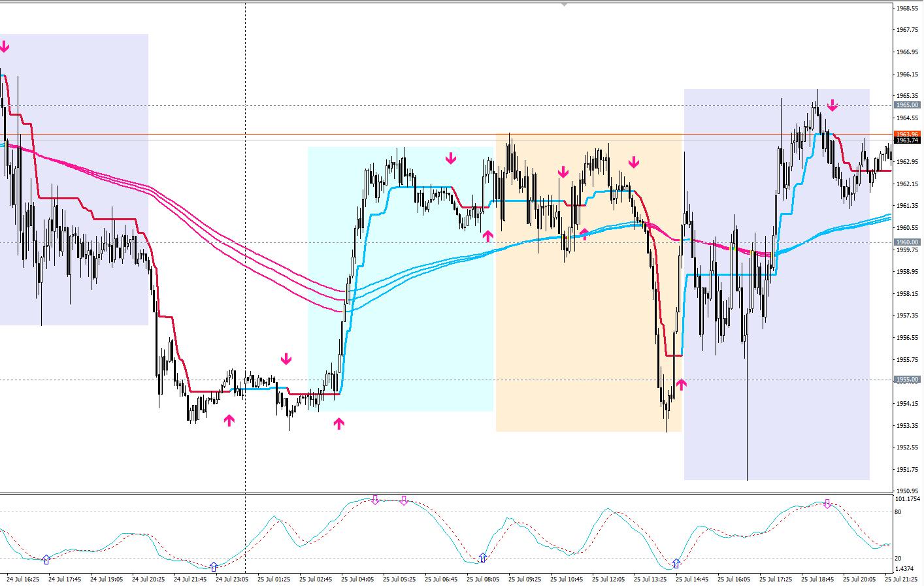The width and height of the screenshot is (924, 586).
Task: Click the blue oscillator arrow near 25 Jul 14:45
Action: coord(677,562)
